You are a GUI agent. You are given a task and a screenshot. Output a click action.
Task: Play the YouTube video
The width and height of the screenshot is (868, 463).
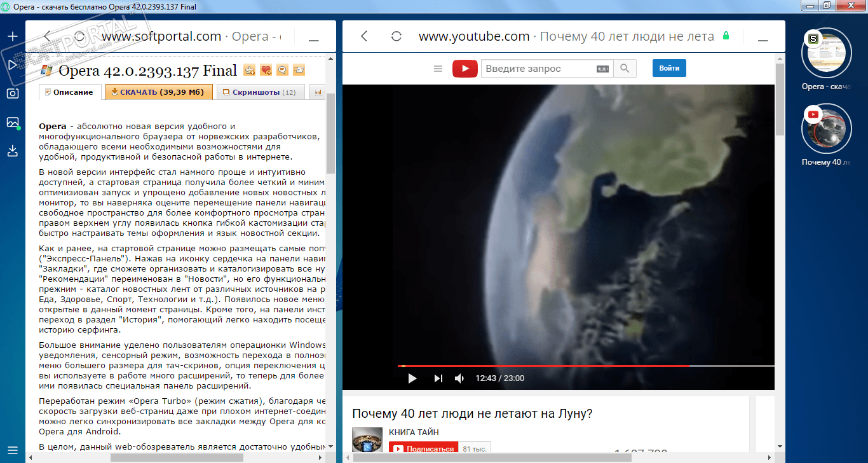coord(412,378)
